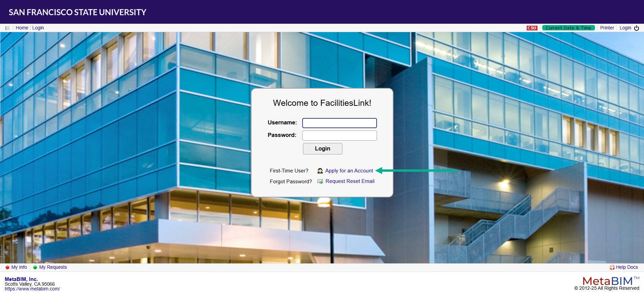Open Request Reset Email link

point(350,181)
